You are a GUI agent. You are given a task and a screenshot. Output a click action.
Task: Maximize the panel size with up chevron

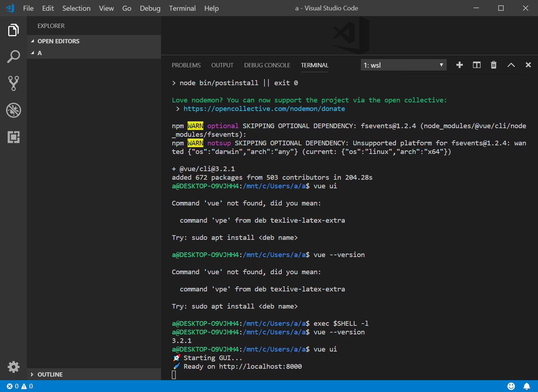coord(511,65)
